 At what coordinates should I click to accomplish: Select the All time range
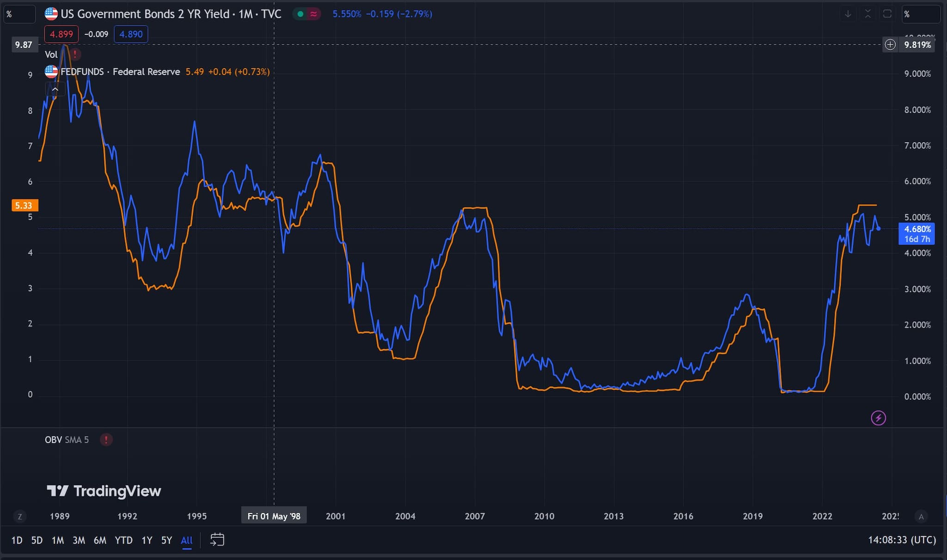pos(187,540)
